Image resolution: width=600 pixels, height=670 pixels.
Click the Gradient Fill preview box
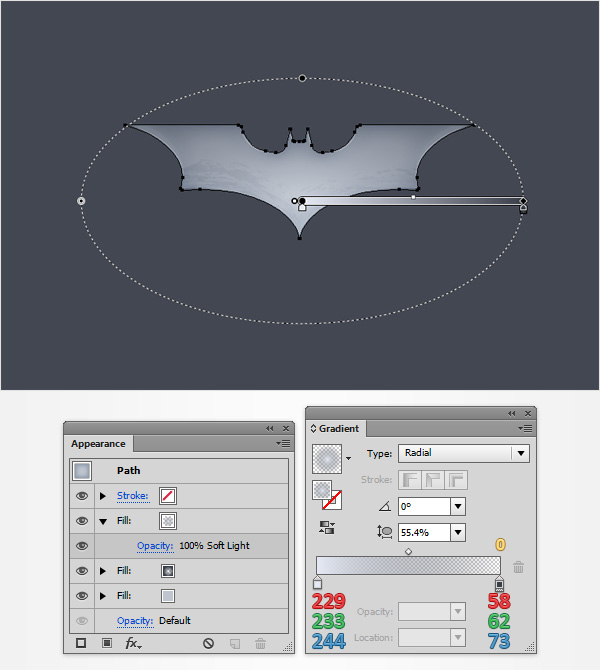(x=327, y=459)
